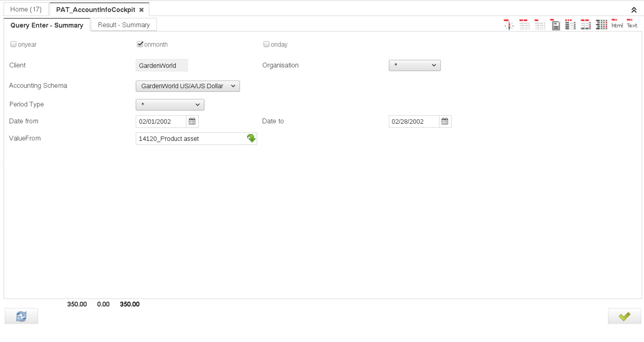The width and height of the screenshot is (644, 342).
Task: Click into the Date from text field
Action: pyautogui.click(x=161, y=122)
